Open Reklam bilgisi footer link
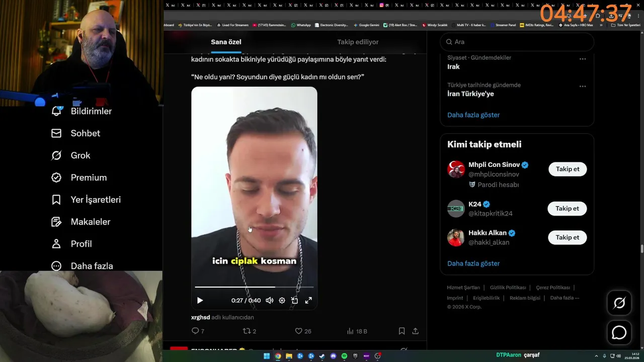The image size is (644, 362). pyautogui.click(x=525, y=298)
